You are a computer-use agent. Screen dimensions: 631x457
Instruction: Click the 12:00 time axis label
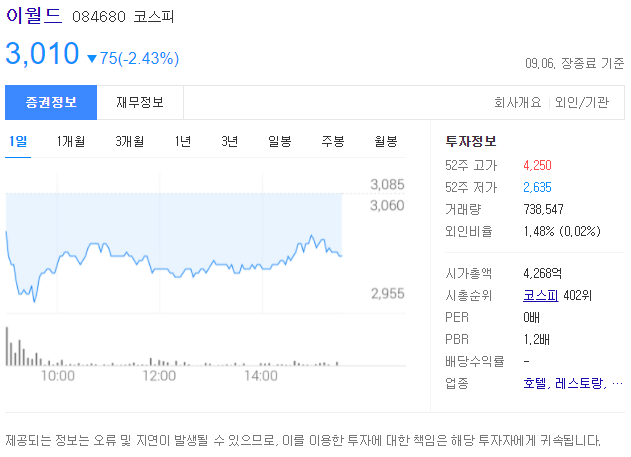click(159, 376)
